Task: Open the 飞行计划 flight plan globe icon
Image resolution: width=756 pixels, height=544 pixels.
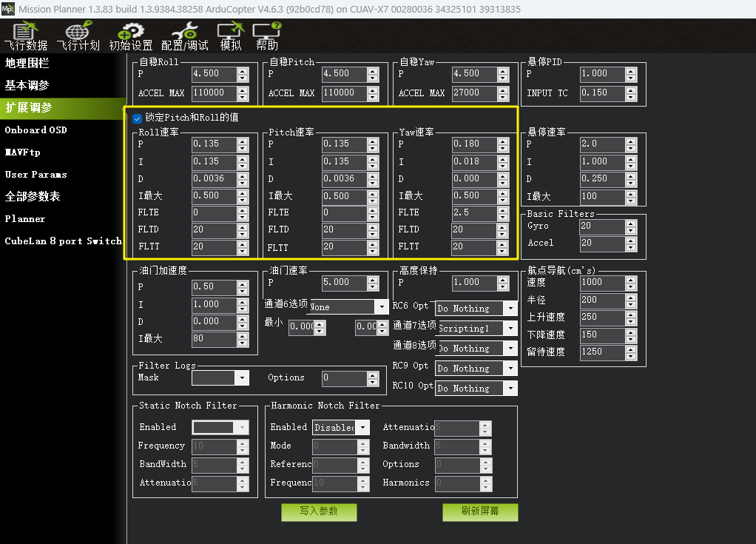Action: 78,35
